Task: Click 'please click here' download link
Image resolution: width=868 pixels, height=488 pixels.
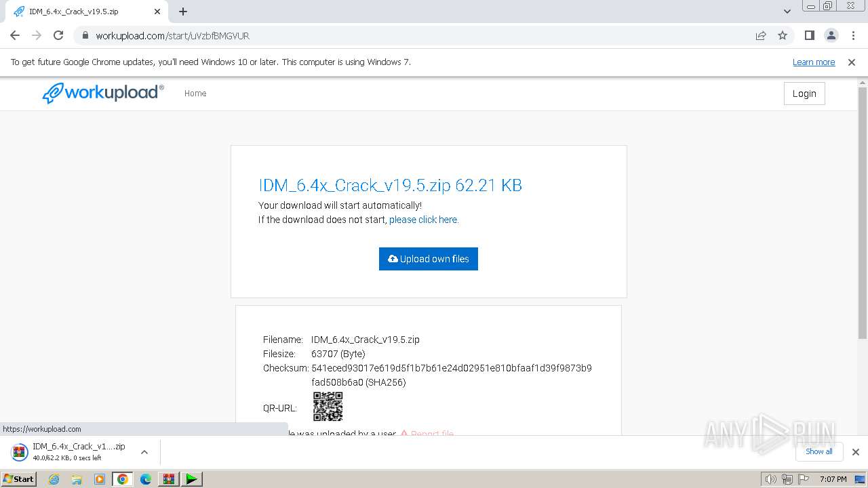Action: (424, 220)
